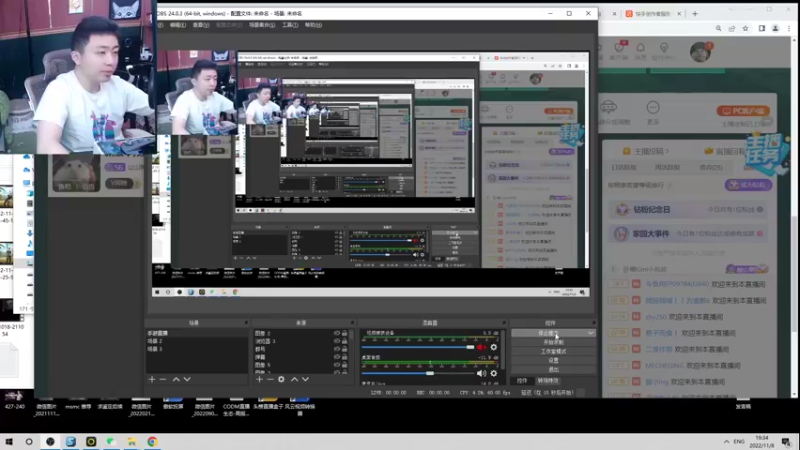Remove the selected scene with the minus icon
The width and height of the screenshot is (800, 450).
pyautogui.click(x=163, y=380)
